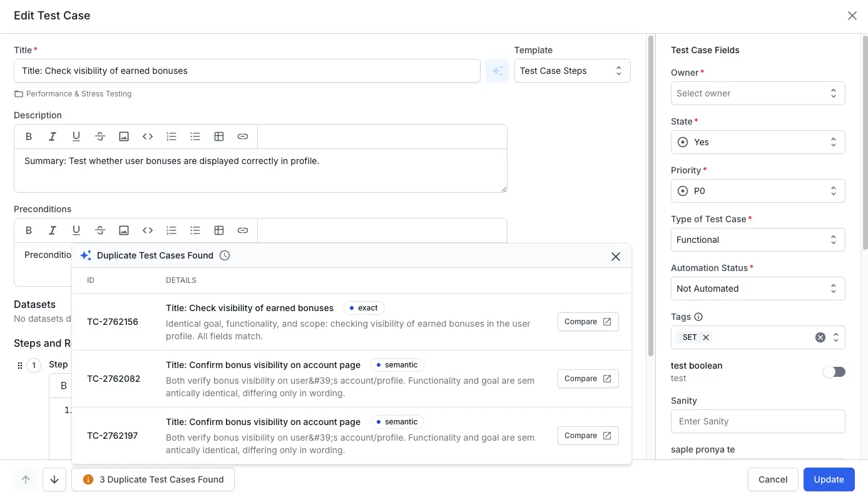Click the insert image icon in Description
Image resolution: width=868 pixels, height=497 pixels.
click(x=124, y=136)
